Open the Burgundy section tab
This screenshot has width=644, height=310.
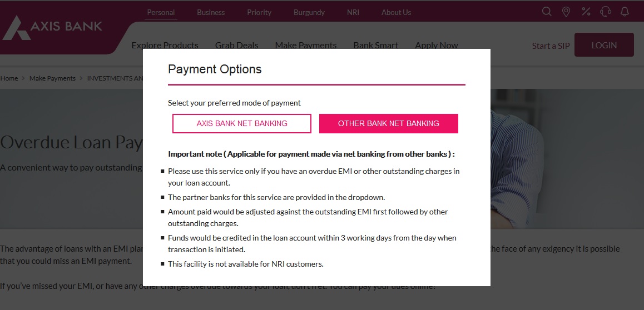click(309, 12)
